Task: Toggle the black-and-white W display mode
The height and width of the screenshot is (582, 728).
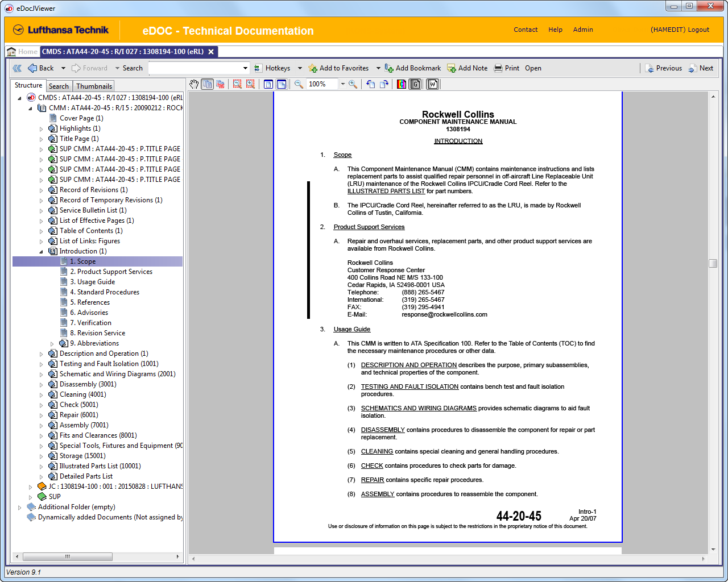Action: (x=433, y=84)
